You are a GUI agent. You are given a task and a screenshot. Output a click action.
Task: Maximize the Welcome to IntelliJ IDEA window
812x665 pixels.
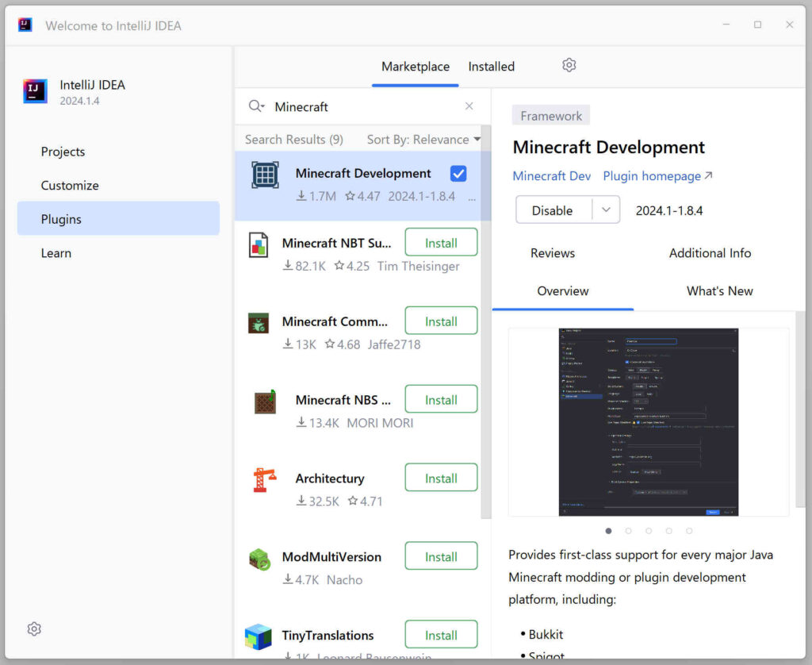coord(757,25)
